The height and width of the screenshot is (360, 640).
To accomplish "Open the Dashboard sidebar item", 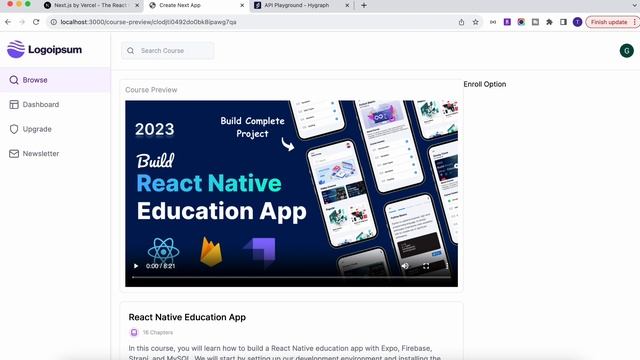I will tap(55, 104).
